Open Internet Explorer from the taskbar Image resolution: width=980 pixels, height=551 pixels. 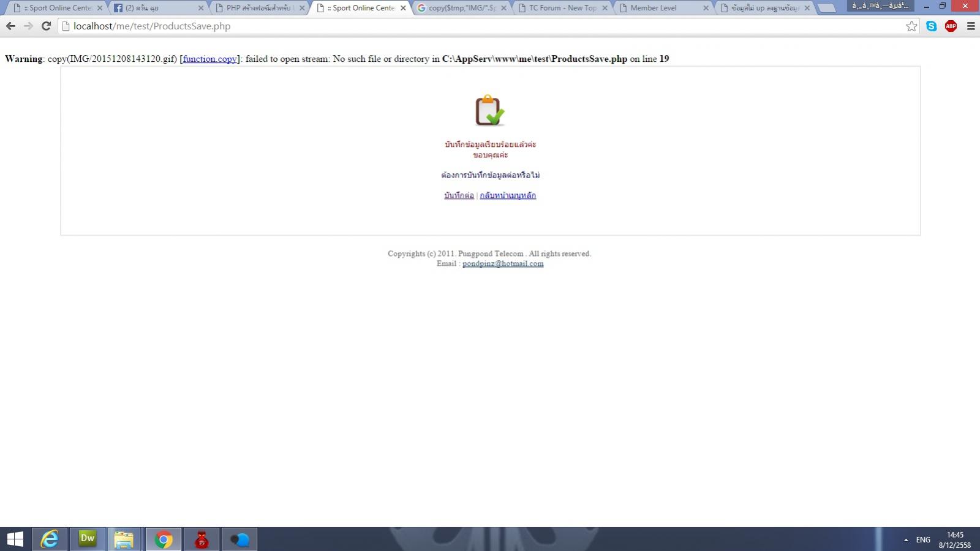pyautogui.click(x=49, y=539)
